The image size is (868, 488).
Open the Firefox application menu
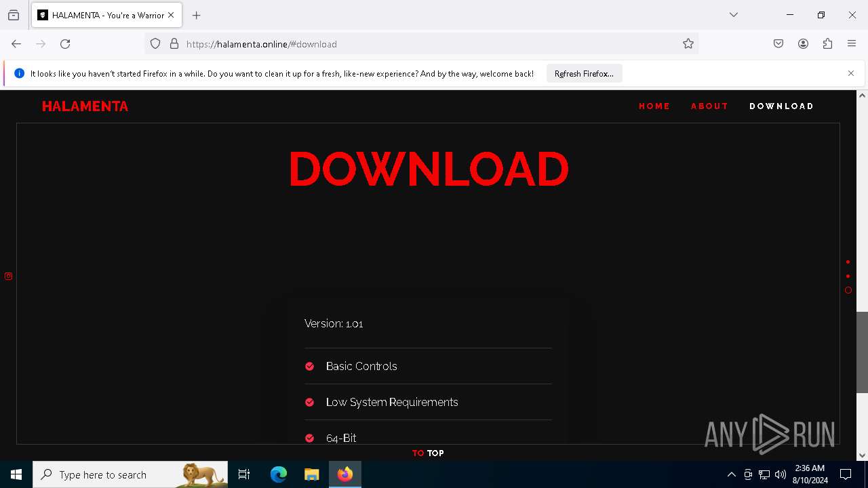click(852, 44)
